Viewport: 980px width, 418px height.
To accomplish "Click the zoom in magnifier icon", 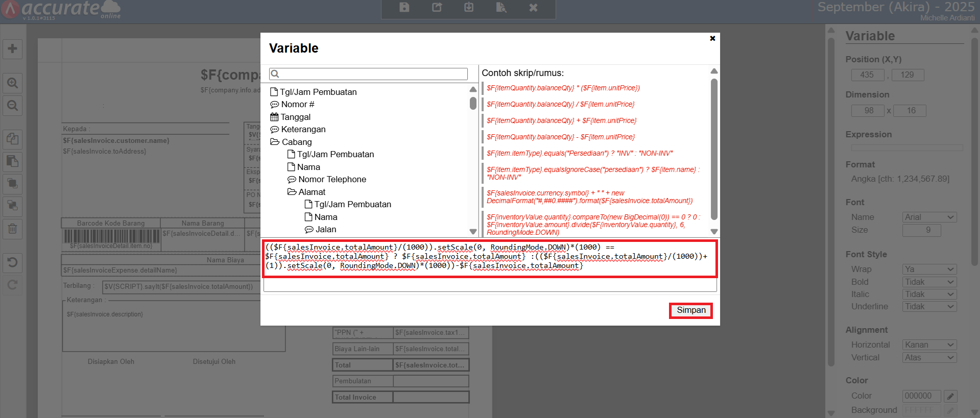I will [x=12, y=83].
